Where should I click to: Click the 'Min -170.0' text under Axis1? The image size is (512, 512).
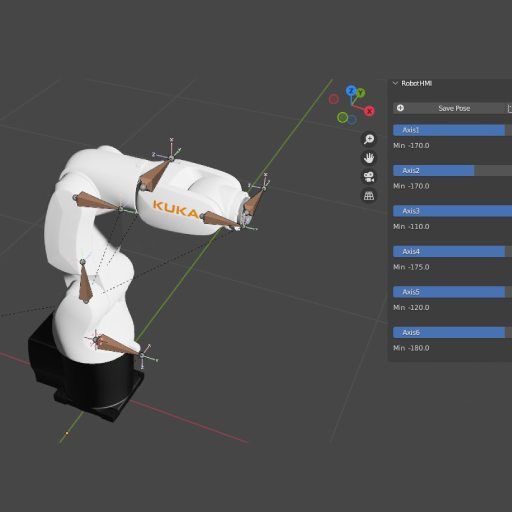(411, 146)
